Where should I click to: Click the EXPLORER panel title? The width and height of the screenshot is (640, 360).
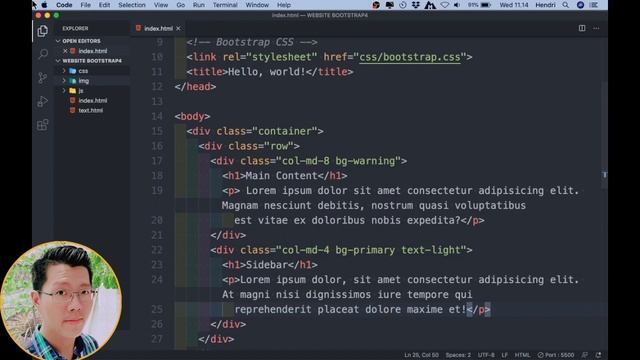(75, 29)
